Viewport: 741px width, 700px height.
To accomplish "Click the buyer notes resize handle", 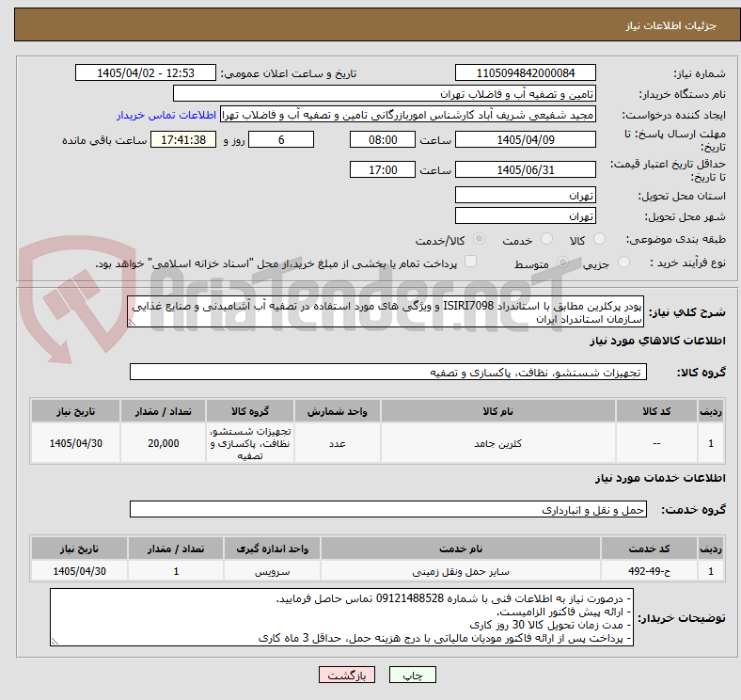I will point(55,642).
